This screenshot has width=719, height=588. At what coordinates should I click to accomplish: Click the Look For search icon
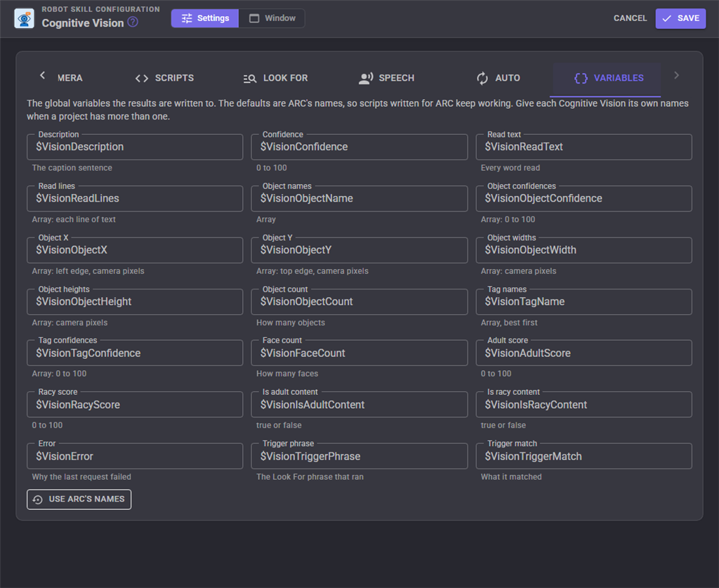(x=249, y=79)
